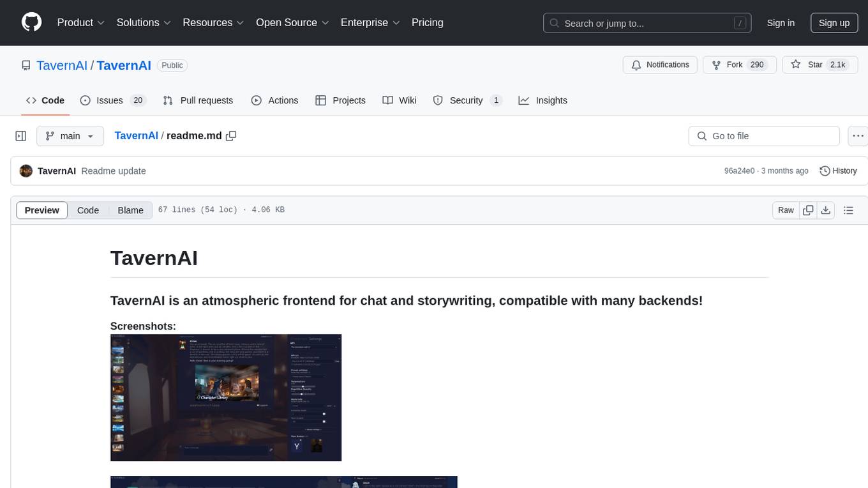Image resolution: width=868 pixels, height=488 pixels.
Task: Click the 3 months ago timestamp
Action: tap(785, 171)
